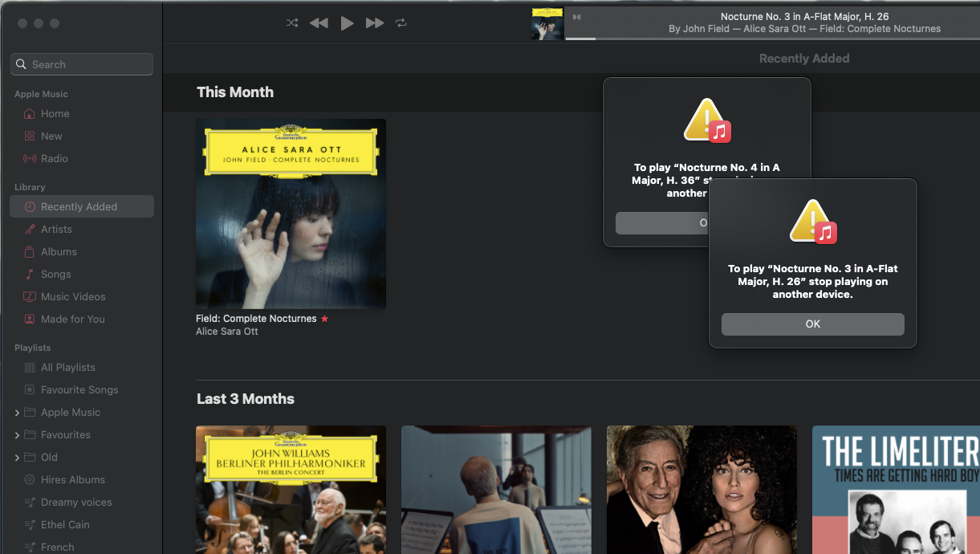The image size is (980, 554).
Task: Click the Play button
Action: coord(347,23)
